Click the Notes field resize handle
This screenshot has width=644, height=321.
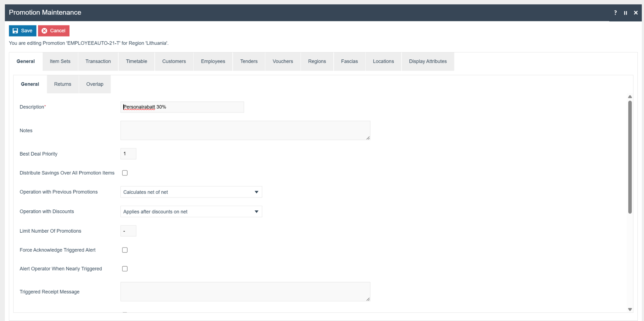[x=368, y=138]
